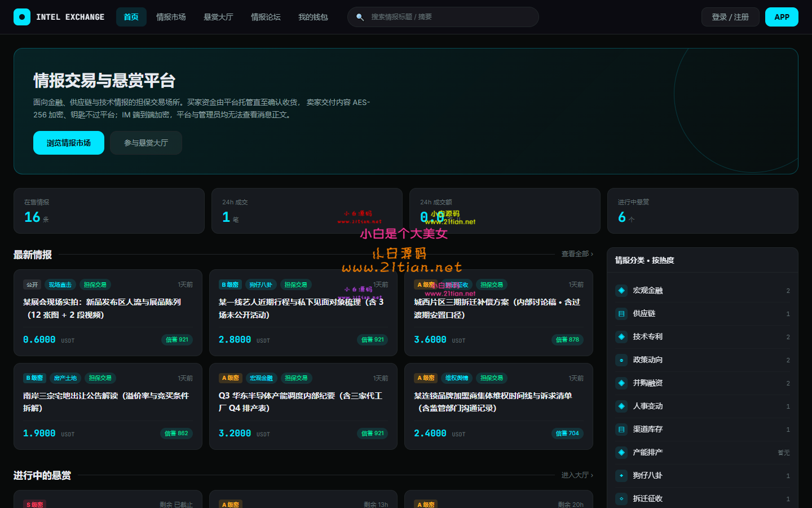This screenshot has width=812, height=508.
Task: Select the 宏观金融 category label
Action: (x=648, y=290)
